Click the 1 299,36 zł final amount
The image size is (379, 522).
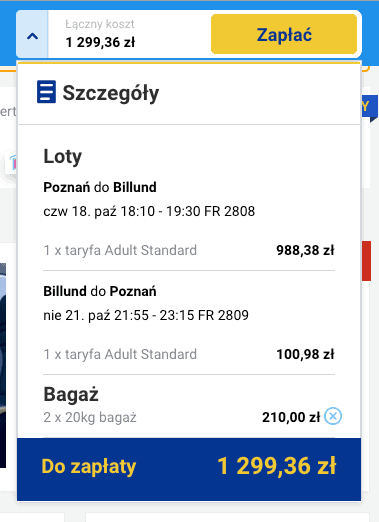click(277, 466)
